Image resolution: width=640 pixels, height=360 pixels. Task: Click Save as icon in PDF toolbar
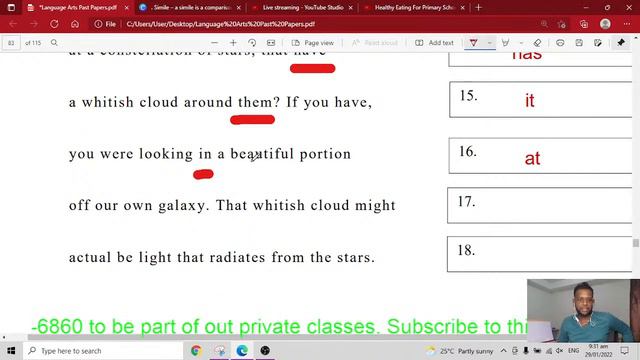tap(598, 42)
